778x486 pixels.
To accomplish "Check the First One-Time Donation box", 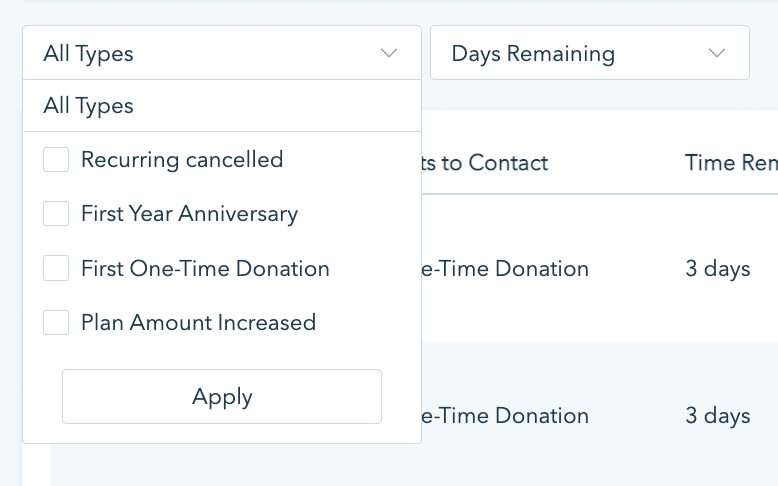I will pyautogui.click(x=56, y=269).
